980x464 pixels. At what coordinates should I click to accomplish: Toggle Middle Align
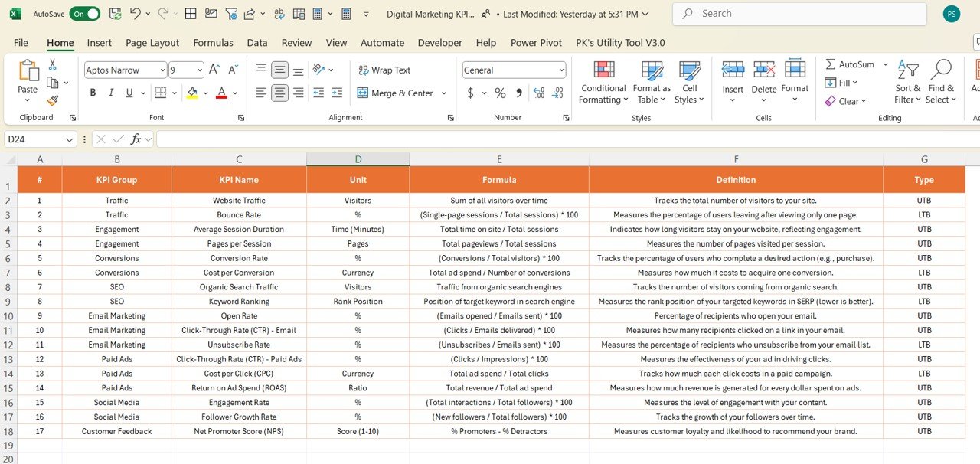tap(280, 70)
